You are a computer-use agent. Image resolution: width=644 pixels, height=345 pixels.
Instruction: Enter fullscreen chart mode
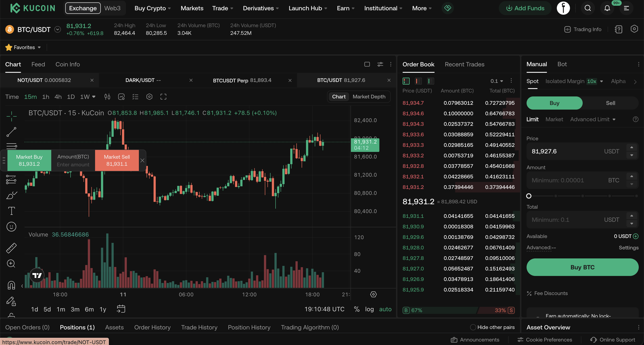click(163, 97)
